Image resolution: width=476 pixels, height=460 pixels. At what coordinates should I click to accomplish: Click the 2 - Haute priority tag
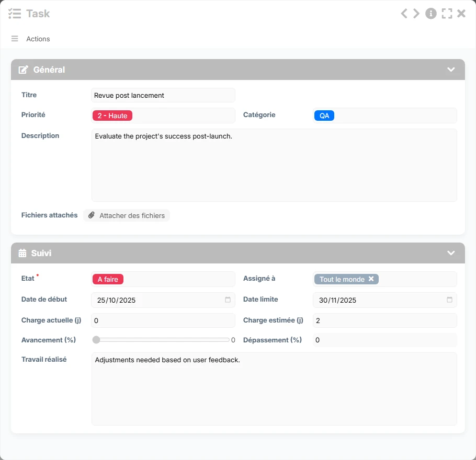point(112,116)
